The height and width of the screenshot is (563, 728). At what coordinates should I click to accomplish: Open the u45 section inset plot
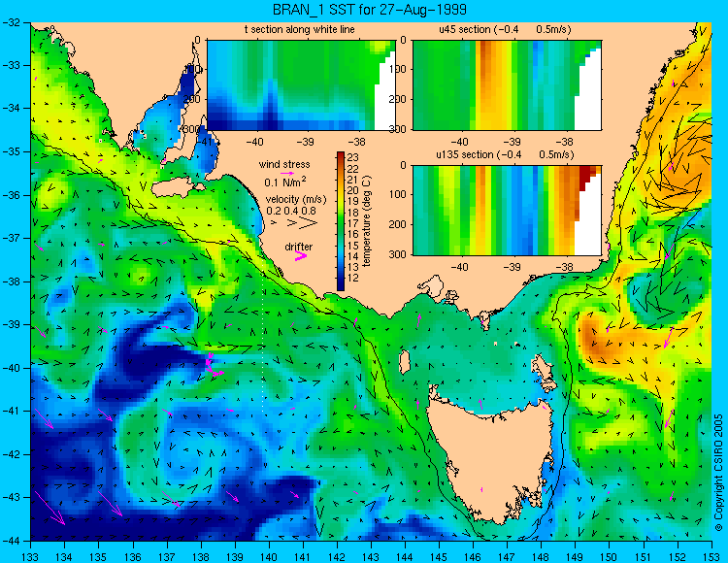pos(507,85)
